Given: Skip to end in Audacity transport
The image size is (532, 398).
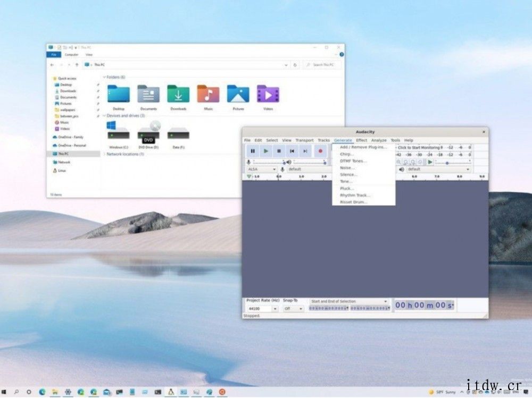Looking at the screenshot, I should [305, 151].
